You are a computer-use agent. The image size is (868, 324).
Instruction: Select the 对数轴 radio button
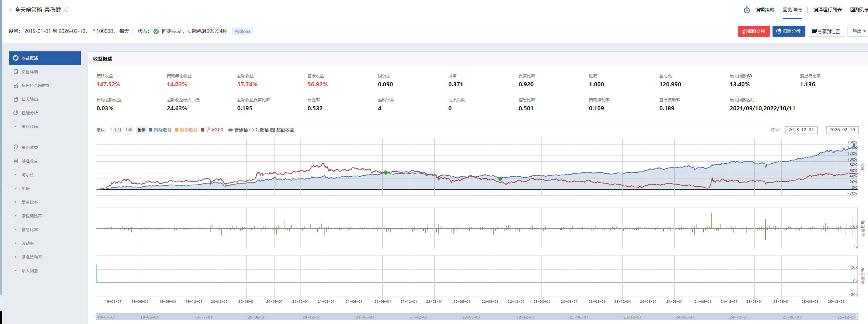(252, 130)
